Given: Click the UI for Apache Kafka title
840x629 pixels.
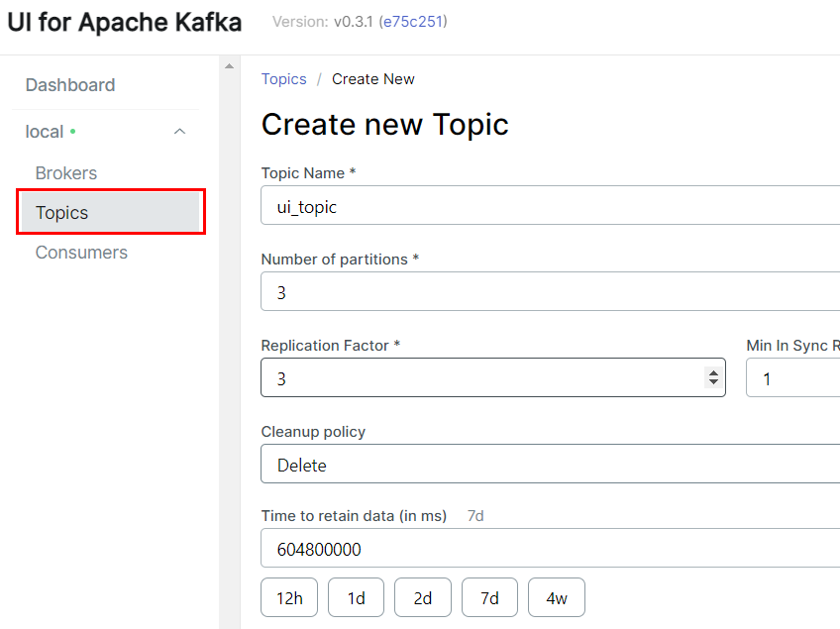Looking at the screenshot, I should click(124, 23).
